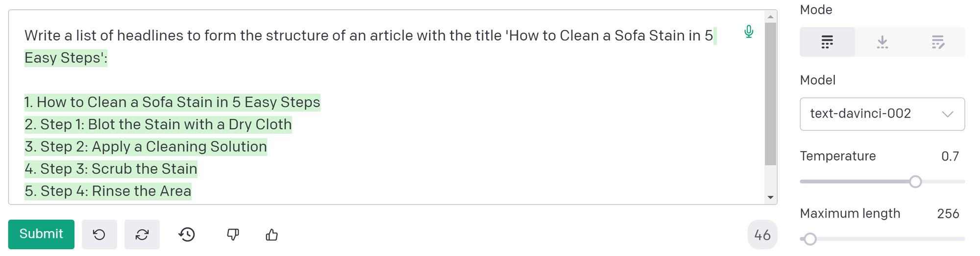The height and width of the screenshot is (256, 980).
Task: Select the Edit mode icon
Action: click(x=937, y=42)
